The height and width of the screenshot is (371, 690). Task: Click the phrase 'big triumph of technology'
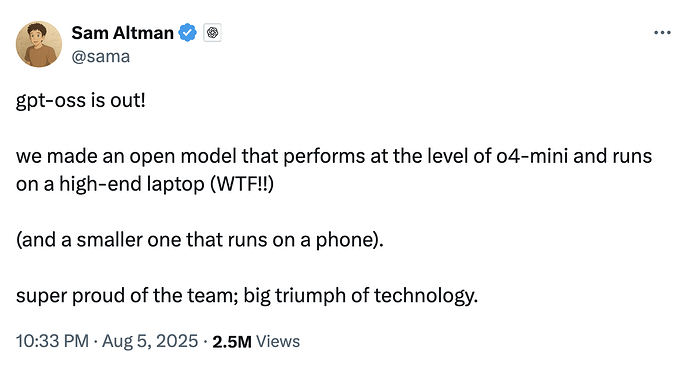click(x=360, y=296)
